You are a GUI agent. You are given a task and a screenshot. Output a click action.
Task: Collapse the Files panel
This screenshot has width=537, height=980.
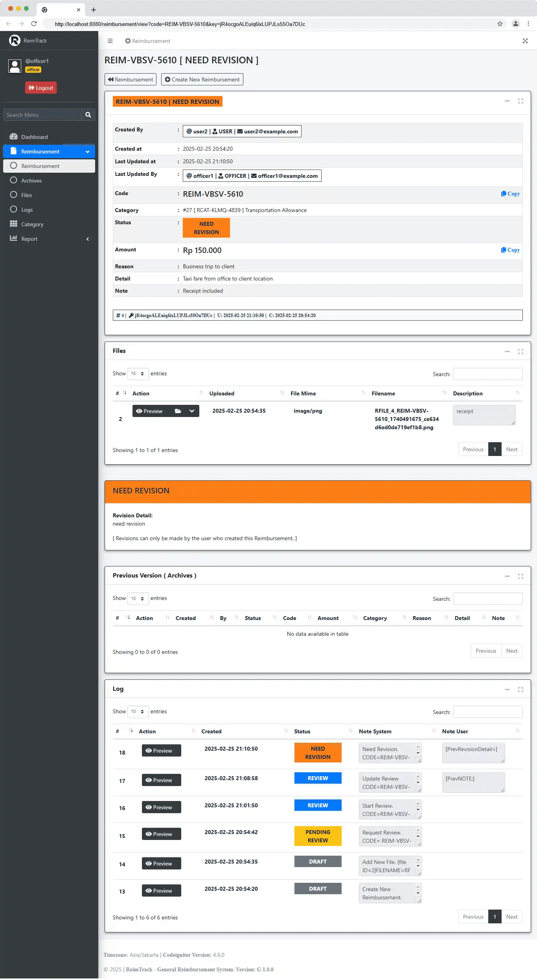click(507, 352)
